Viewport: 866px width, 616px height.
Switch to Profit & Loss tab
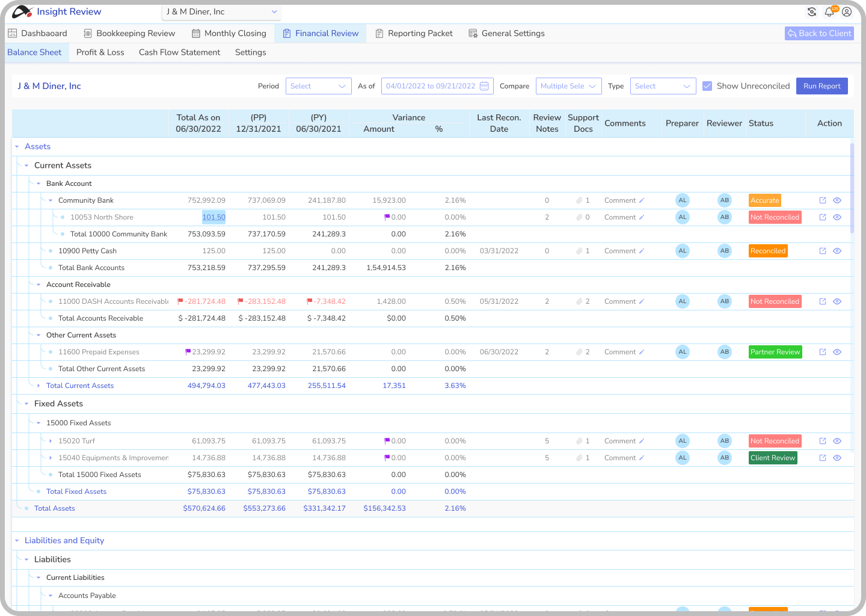100,52
